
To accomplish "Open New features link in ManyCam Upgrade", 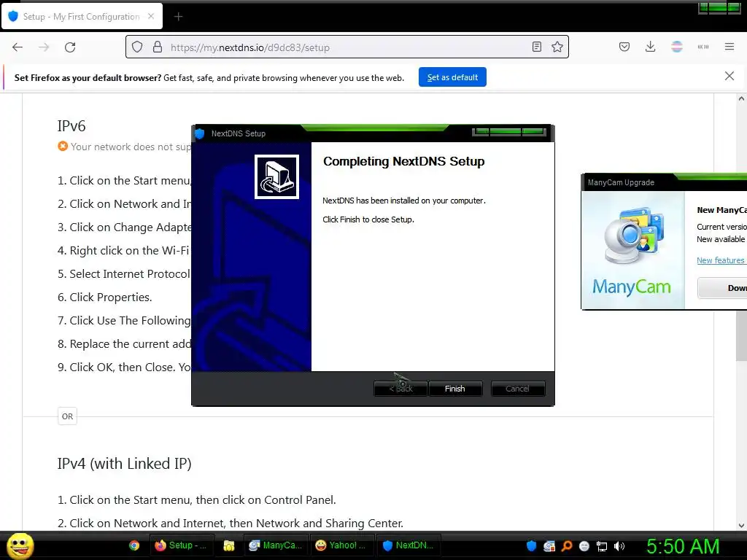I will click(720, 260).
